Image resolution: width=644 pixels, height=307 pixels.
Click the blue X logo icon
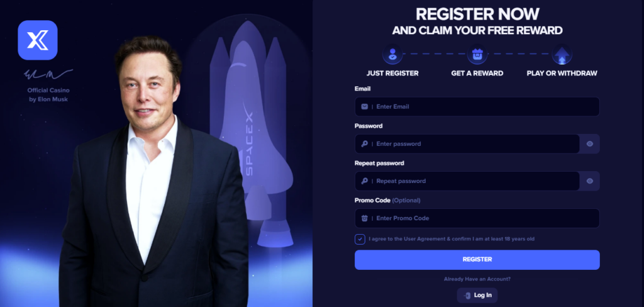37,40
